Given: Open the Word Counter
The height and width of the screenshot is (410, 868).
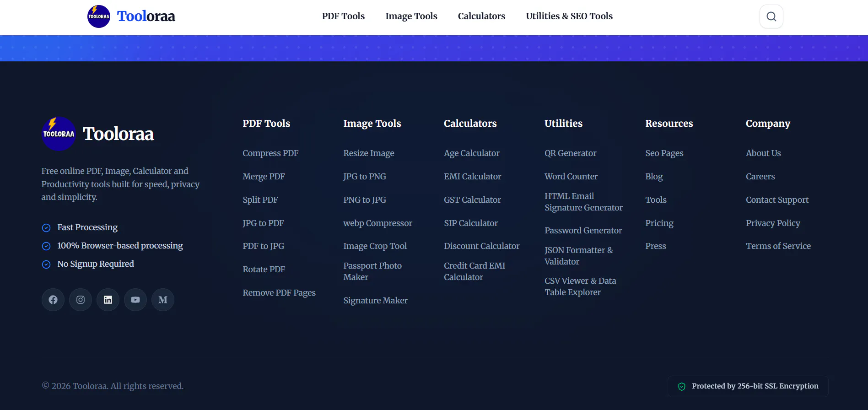Looking at the screenshot, I should 571,177.
